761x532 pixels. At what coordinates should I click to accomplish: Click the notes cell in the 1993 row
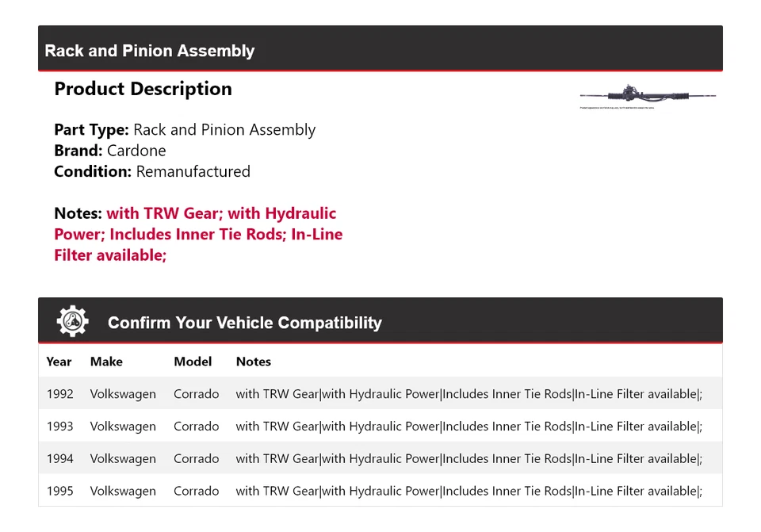coord(468,427)
